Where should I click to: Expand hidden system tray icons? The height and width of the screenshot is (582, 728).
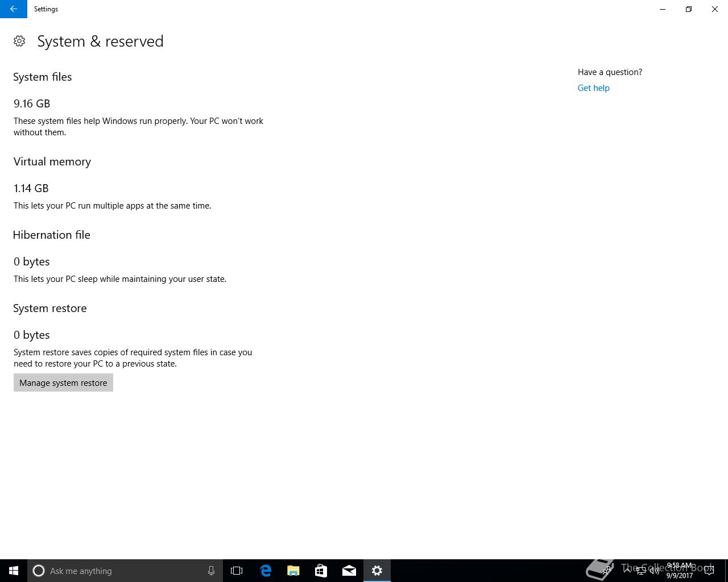[x=627, y=571]
